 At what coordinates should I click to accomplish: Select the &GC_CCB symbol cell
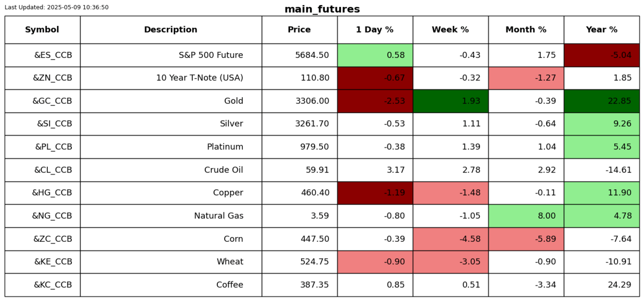click(x=52, y=101)
